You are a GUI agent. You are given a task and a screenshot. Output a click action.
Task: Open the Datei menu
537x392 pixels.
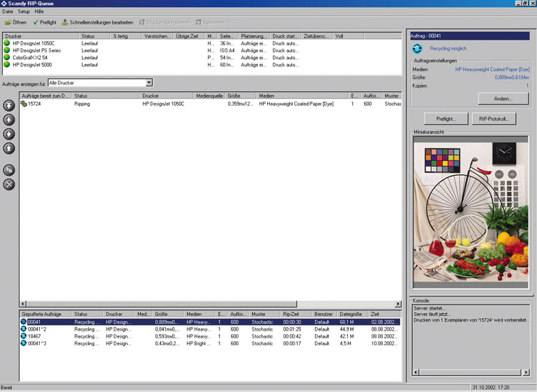coord(8,12)
